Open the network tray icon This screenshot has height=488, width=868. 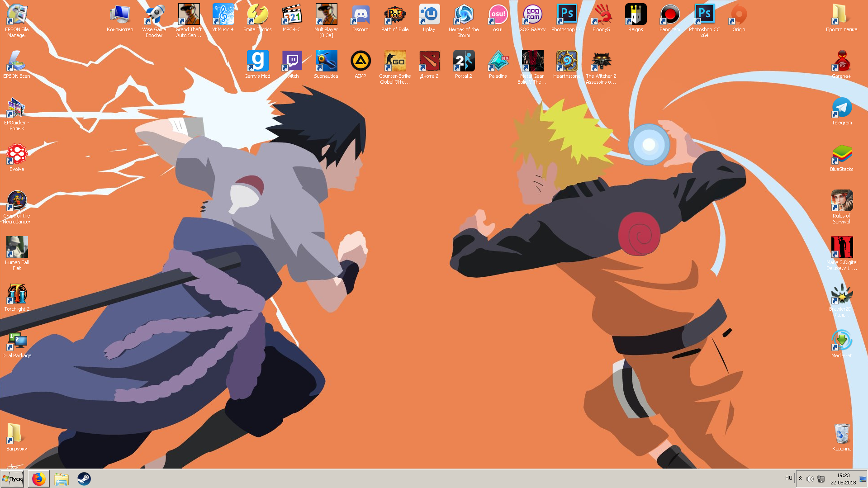coord(821,479)
